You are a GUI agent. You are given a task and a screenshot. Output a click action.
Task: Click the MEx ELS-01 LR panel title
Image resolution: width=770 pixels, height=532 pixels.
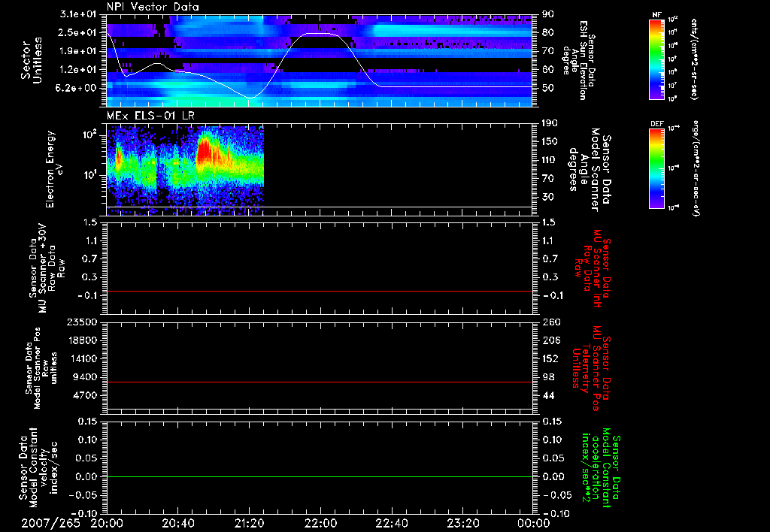pyautogui.click(x=150, y=116)
